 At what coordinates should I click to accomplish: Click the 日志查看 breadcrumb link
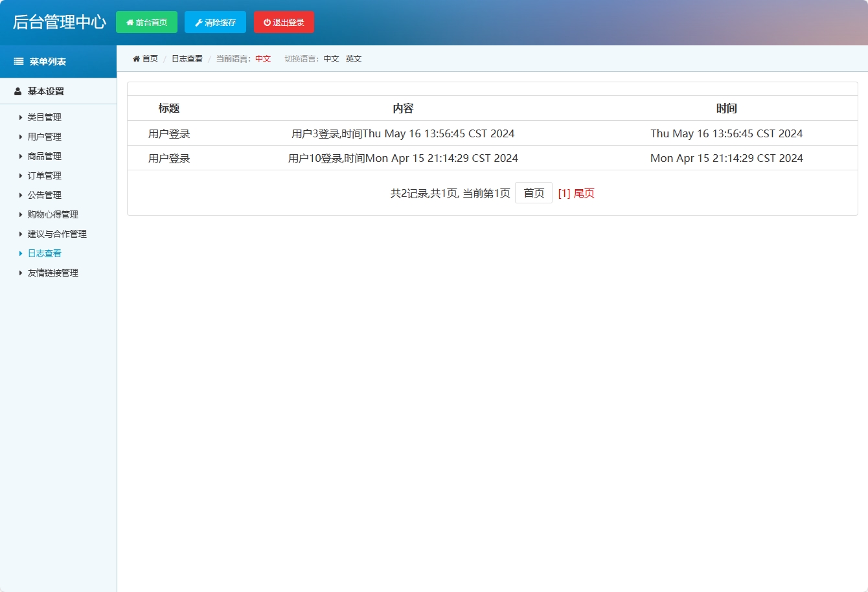[x=187, y=59]
